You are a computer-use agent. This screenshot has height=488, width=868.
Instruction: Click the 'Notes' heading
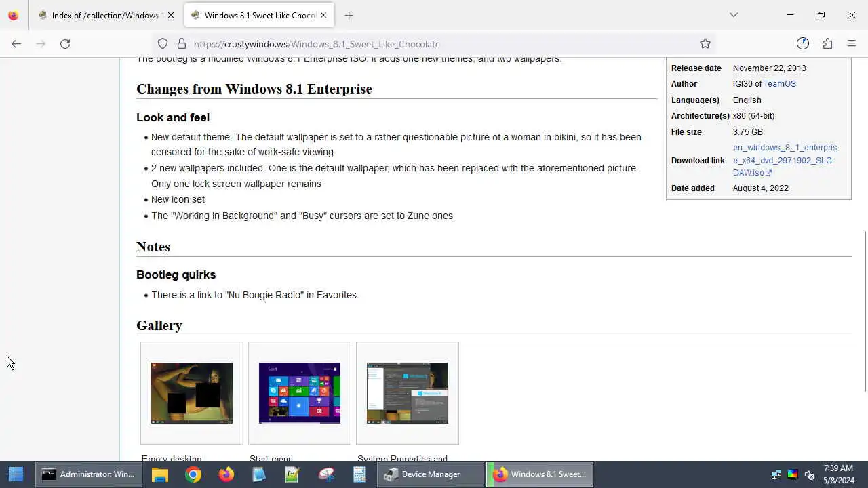153,247
